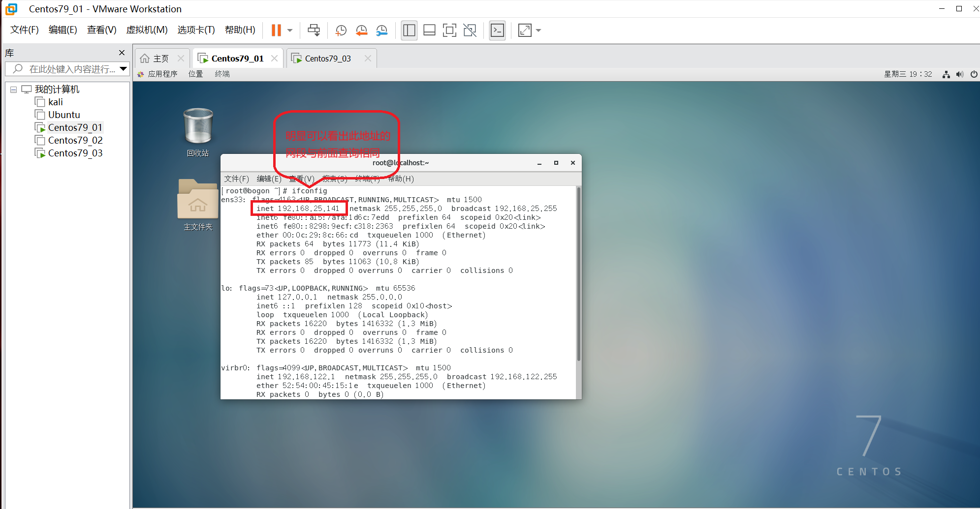Close the root@localhost terminal window

(x=573, y=163)
